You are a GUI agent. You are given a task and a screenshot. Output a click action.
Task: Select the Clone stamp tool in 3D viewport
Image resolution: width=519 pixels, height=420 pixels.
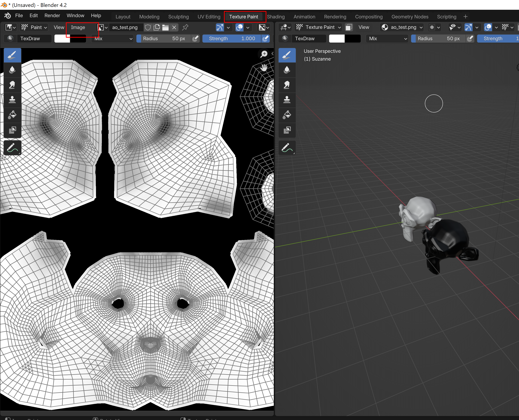(x=287, y=100)
